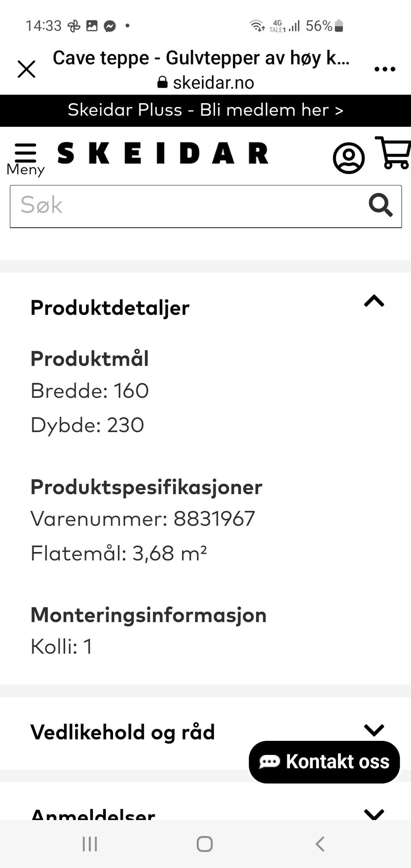
Task: Open the three-dot browser options menu
Action: tap(384, 69)
